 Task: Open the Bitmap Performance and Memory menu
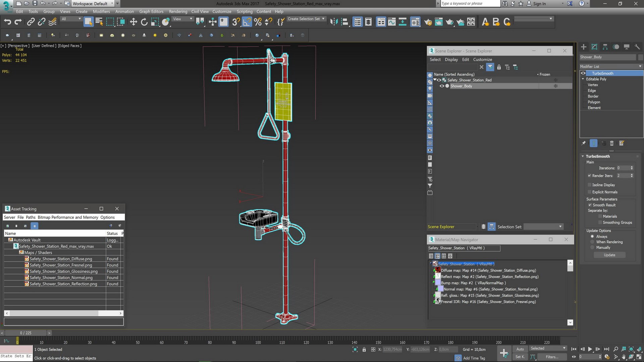pos(68,218)
